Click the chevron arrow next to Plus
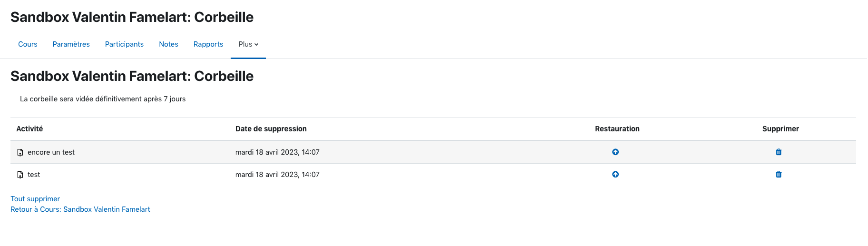This screenshot has height=246, width=868. coord(256,44)
